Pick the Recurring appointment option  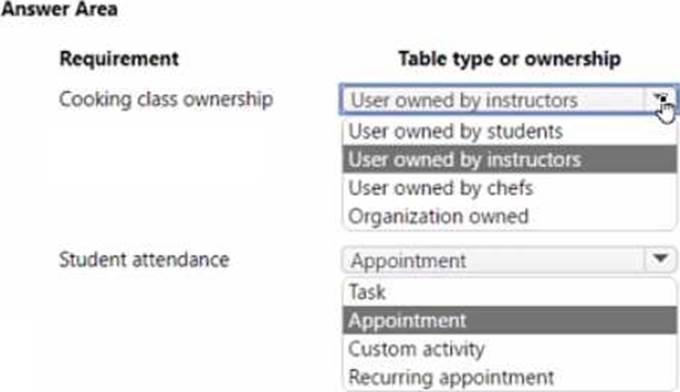509,377
